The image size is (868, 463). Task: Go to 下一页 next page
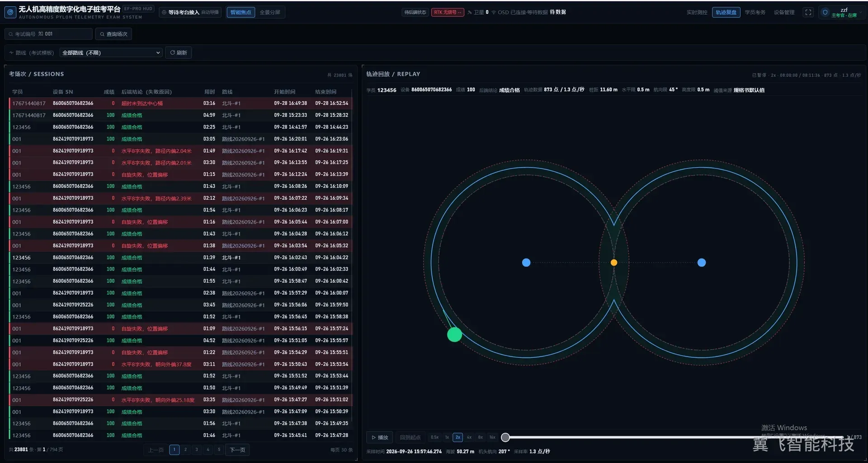tap(238, 450)
